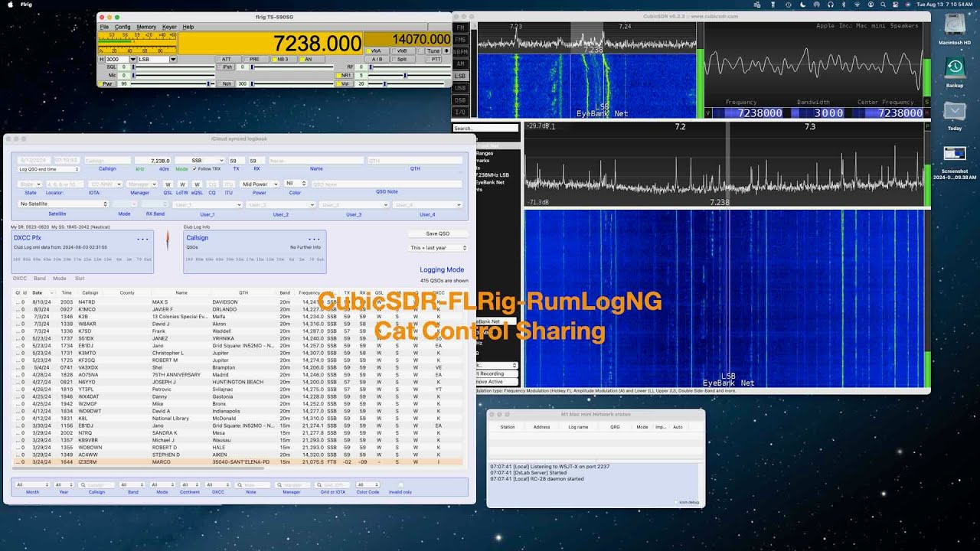Toggle the Vol button in flrig
980x551 pixels.
(x=345, y=83)
